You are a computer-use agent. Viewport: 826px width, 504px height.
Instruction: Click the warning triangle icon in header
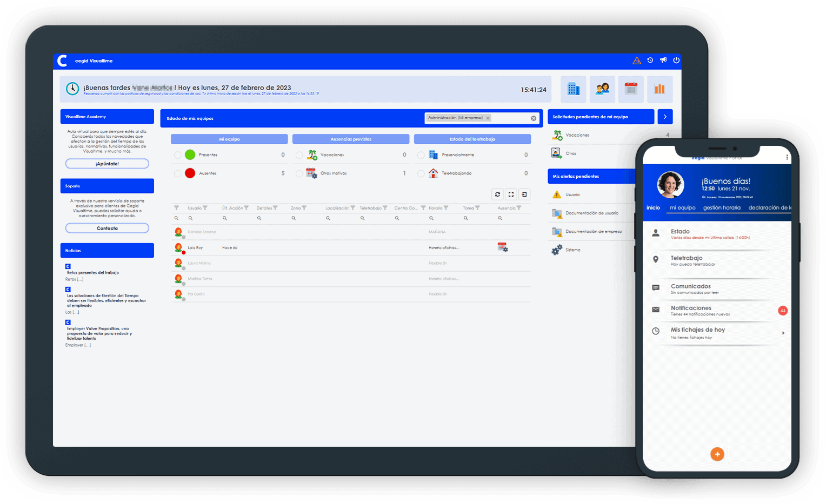pyautogui.click(x=637, y=61)
